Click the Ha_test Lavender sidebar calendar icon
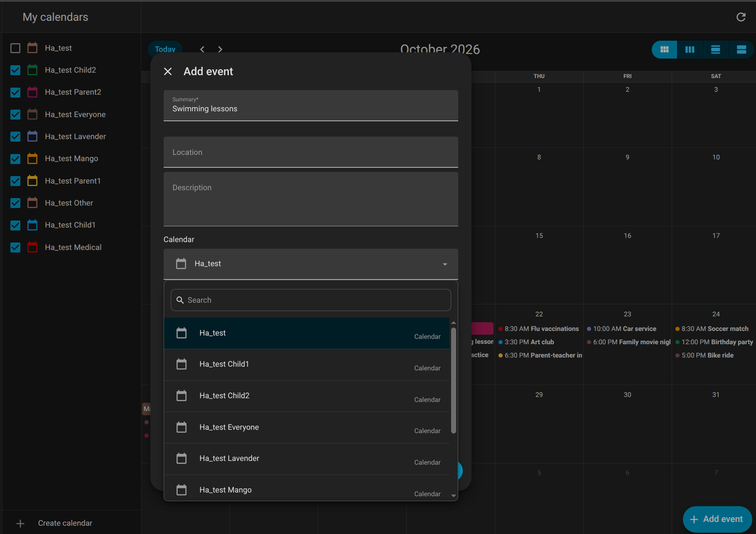The image size is (756, 534). (x=32, y=137)
